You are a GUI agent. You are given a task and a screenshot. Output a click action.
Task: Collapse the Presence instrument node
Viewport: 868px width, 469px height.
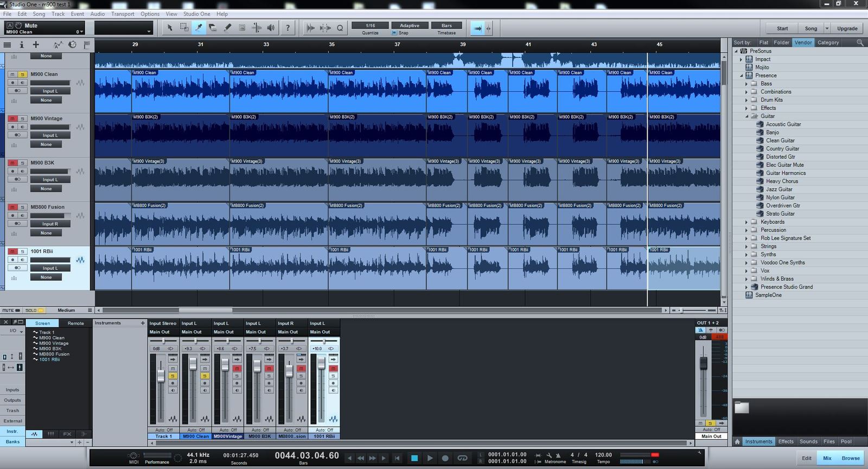741,75
